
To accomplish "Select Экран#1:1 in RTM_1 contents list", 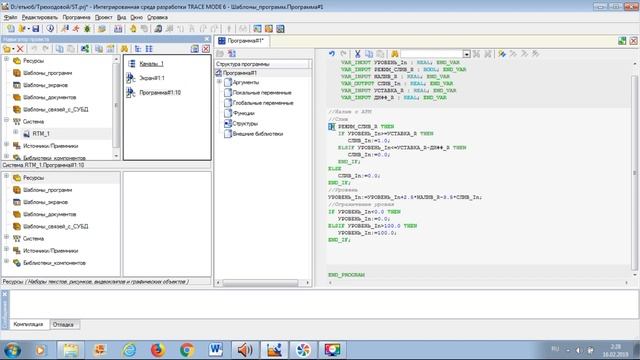I will pyautogui.click(x=152, y=78).
